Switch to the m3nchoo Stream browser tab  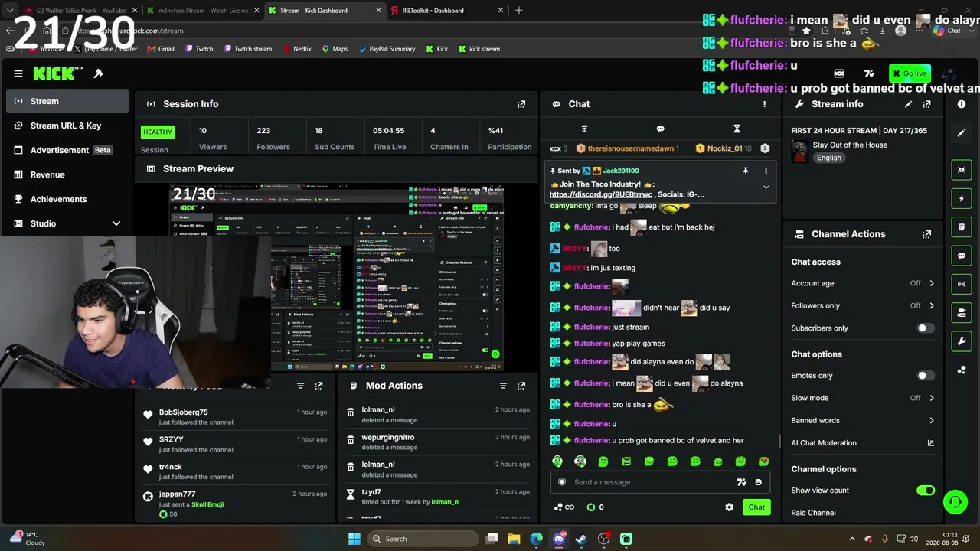(x=201, y=11)
